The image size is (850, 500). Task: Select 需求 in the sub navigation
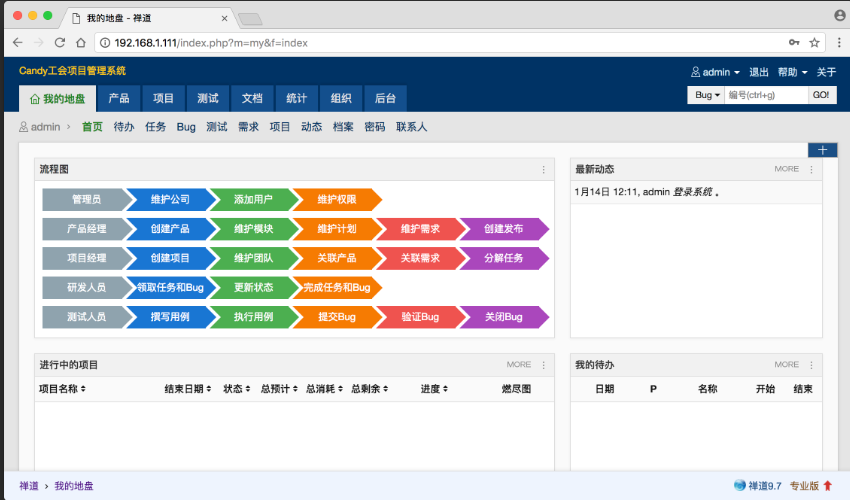point(248,127)
